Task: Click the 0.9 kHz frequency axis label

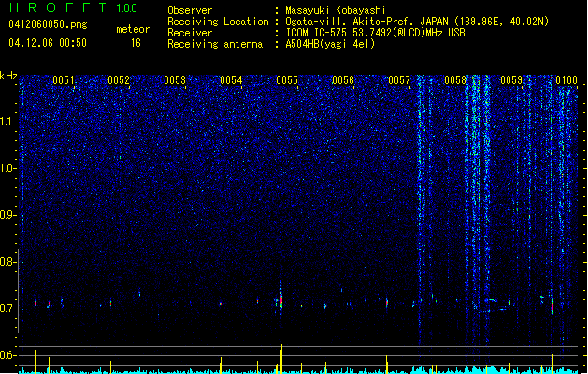Action: click(x=8, y=215)
